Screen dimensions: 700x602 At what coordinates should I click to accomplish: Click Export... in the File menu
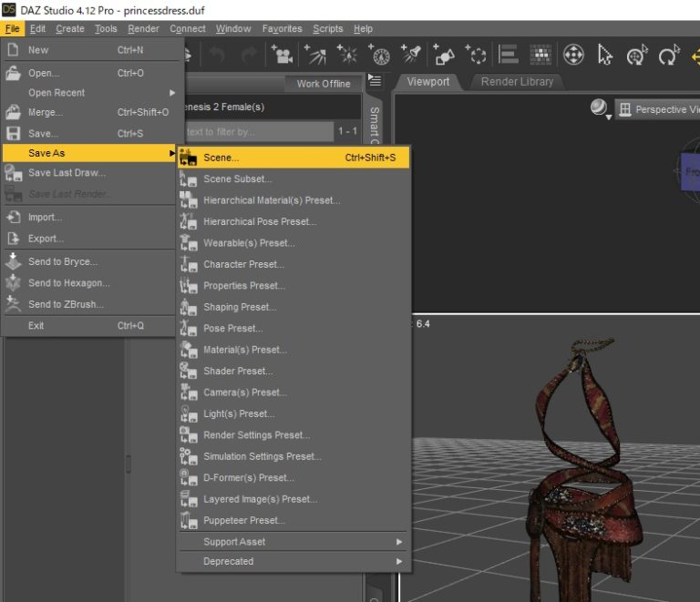pyautogui.click(x=46, y=239)
